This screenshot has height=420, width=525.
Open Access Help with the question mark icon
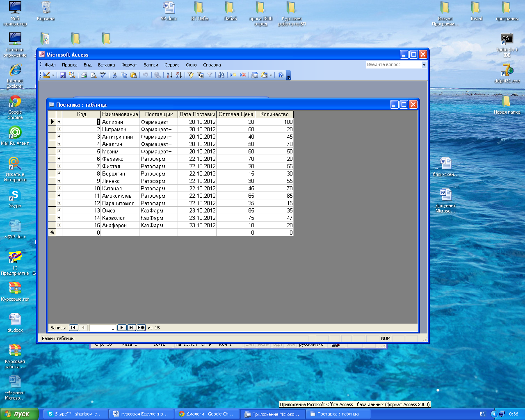click(281, 75)
